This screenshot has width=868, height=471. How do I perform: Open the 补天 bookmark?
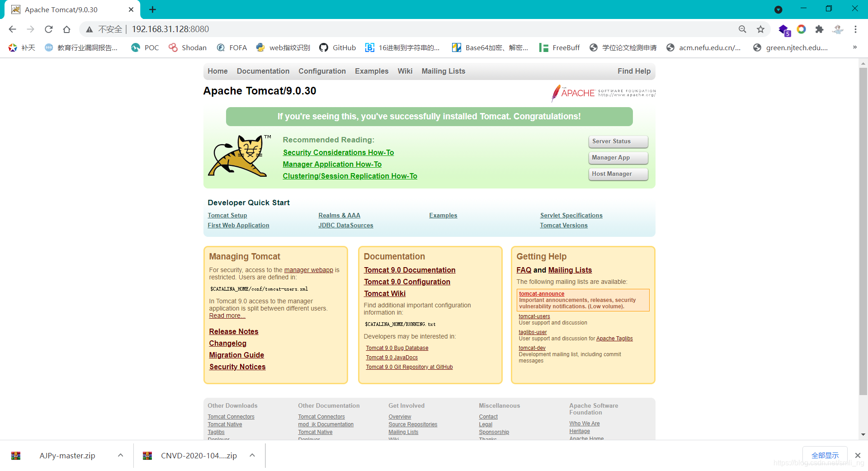click(22, 47)
